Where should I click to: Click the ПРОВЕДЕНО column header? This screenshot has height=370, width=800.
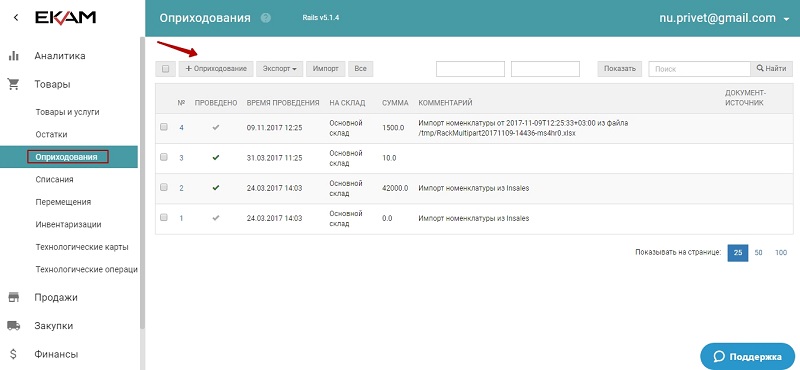click(216, 103)
